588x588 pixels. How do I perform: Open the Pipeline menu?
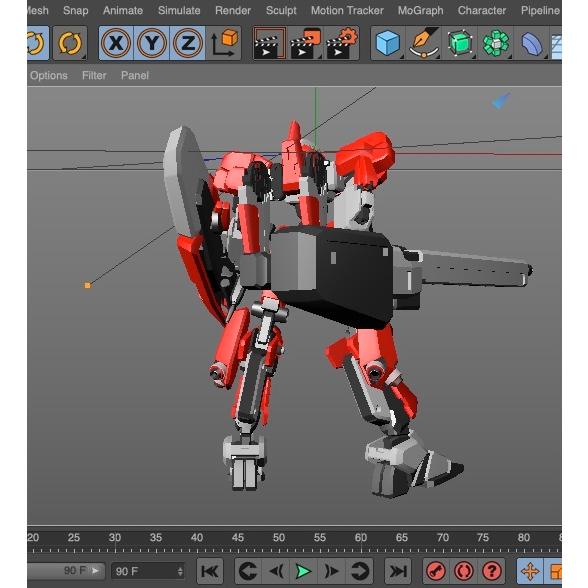point(540,10)
